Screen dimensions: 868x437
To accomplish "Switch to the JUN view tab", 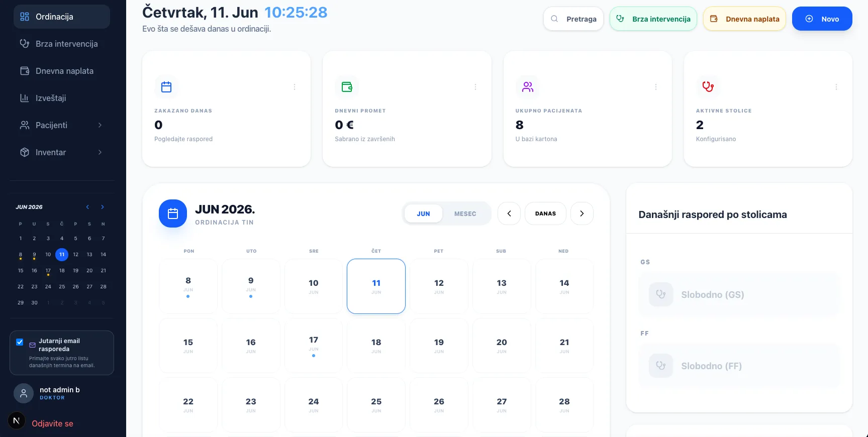I will (x=423, y=213).
